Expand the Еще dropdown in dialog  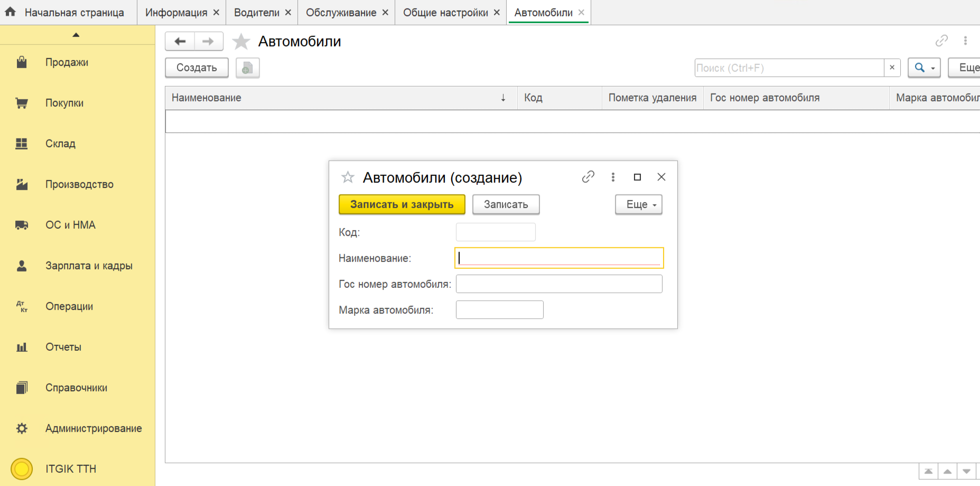[638, 204]
